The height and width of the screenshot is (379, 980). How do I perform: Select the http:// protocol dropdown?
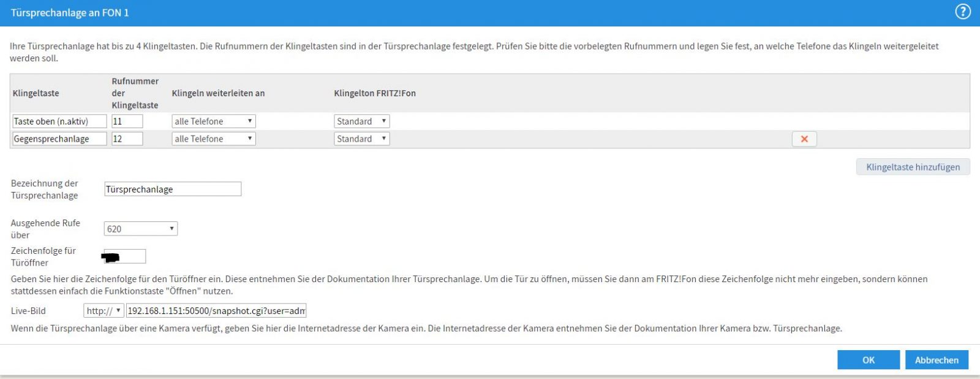coord(104,311)
